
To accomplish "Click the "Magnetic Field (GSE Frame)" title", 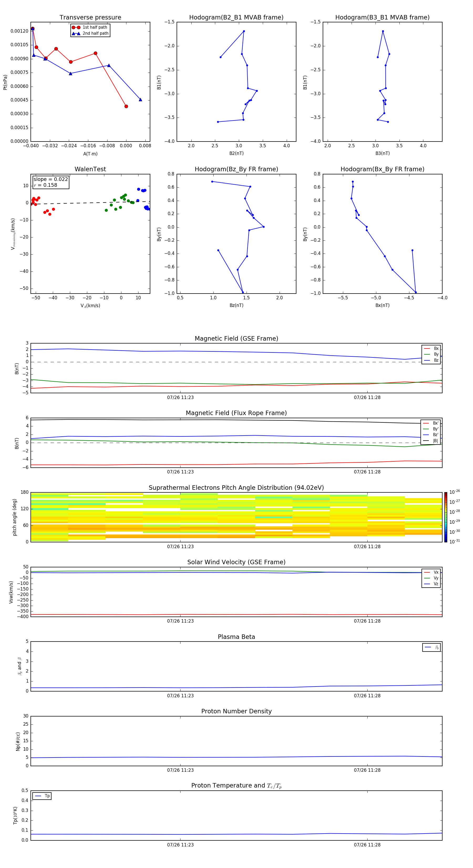I will (x=236, y=339).
